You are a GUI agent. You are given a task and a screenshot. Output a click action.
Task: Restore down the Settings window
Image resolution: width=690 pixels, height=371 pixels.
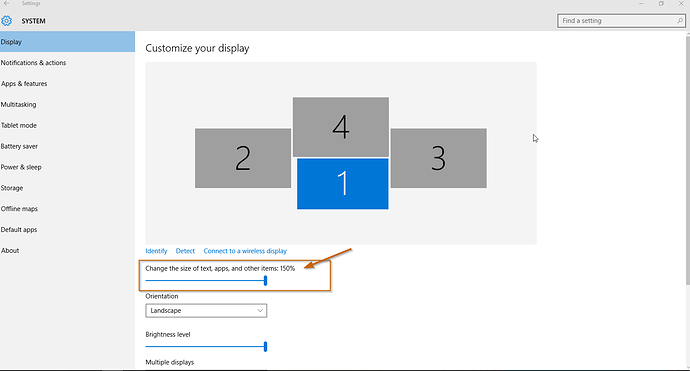click(661, 4)
